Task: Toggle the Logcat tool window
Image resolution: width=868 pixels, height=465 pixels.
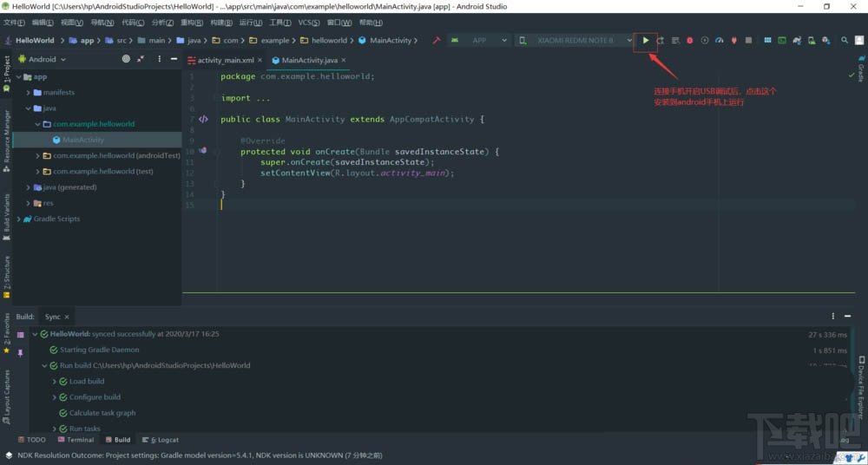Action: click(162, 440)
